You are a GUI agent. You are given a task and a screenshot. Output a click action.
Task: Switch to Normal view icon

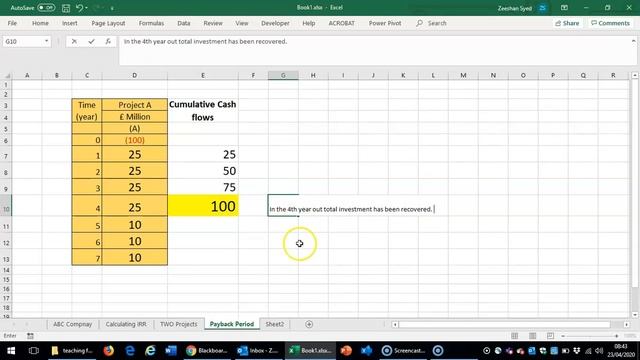point(515,336)
